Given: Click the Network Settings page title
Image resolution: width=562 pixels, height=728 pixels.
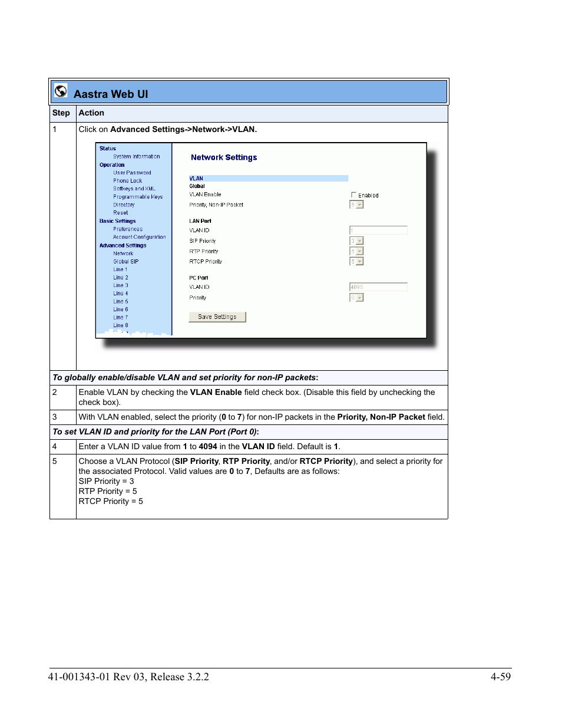Looking at the screenshot, I should (x=224, y=157).
